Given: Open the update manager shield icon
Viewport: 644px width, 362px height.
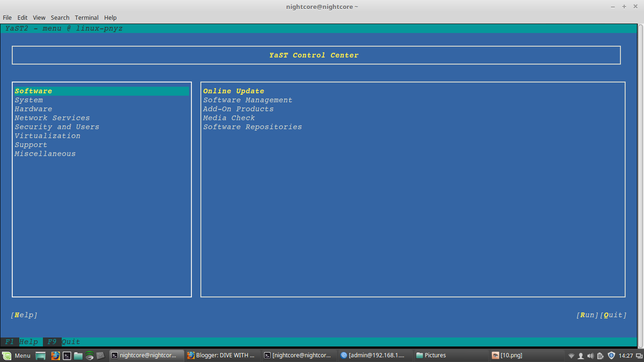Looking at the screenshot, I should click(x=611, y=356).
